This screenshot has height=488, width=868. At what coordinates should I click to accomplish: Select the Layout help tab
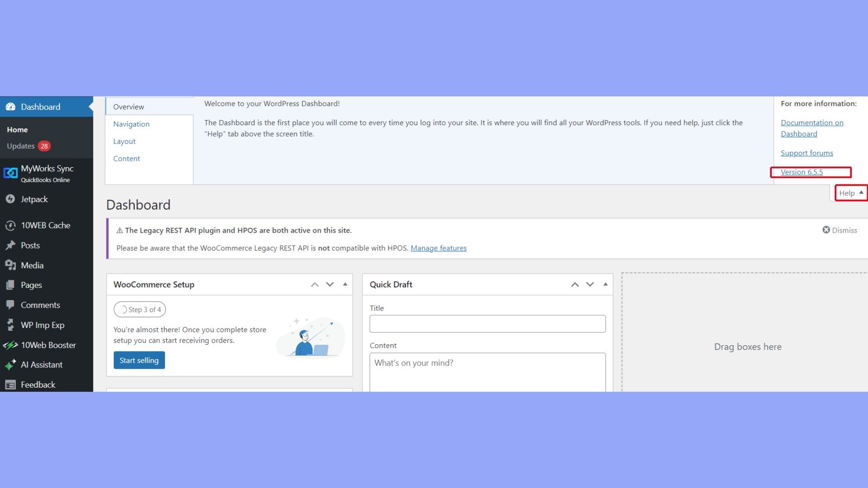[124, 141]
